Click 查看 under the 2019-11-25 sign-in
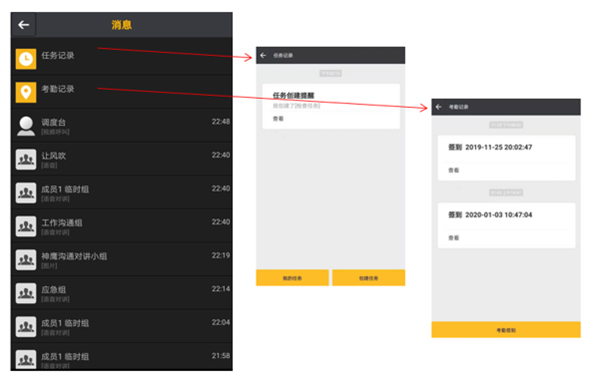 click(453, 170)
